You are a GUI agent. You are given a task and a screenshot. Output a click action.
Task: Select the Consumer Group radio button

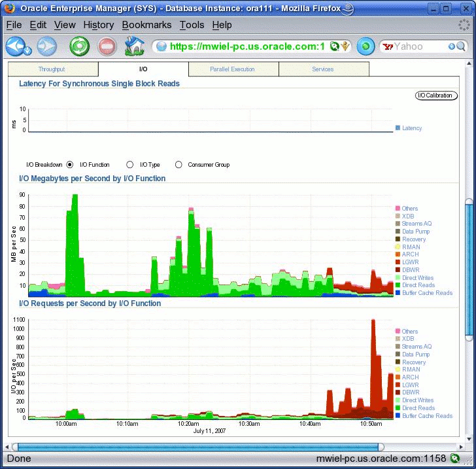pyautogui.click(x=178, y=165)
